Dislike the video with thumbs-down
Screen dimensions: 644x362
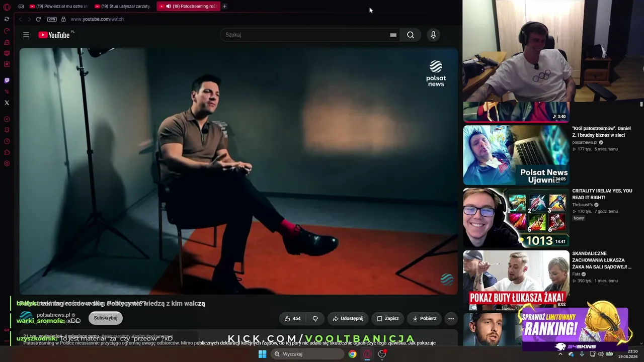click(x=315, y=318)
